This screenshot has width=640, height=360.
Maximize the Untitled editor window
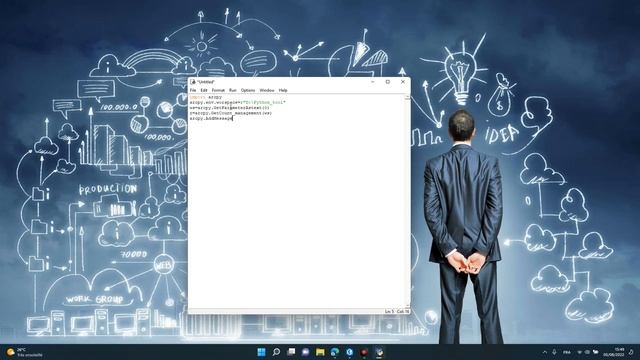[x=388, y=82]
